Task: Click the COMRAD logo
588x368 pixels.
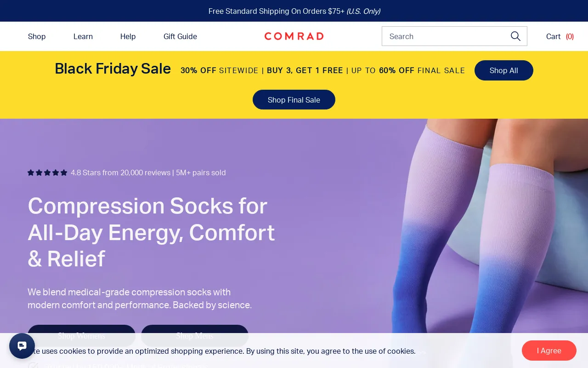Action: tap(294, 36)
